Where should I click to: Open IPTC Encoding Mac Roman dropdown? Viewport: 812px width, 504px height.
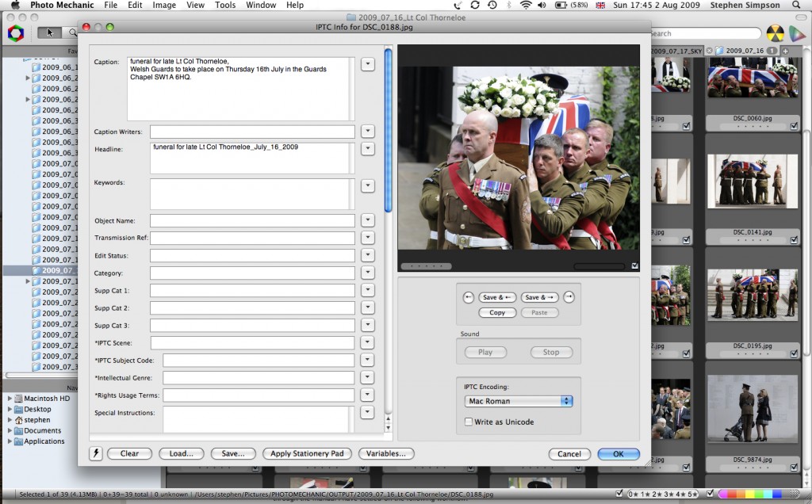click(x=519, y=401)
